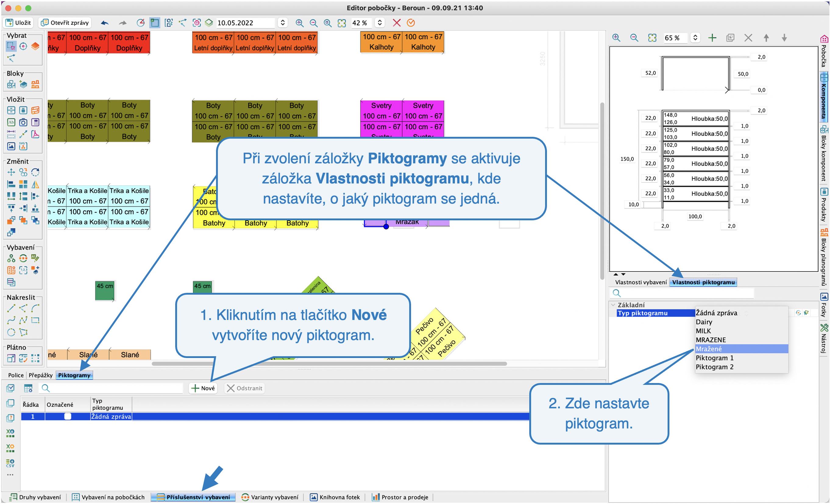Zoom out on the component preview panel

click(x=634, y=38)
